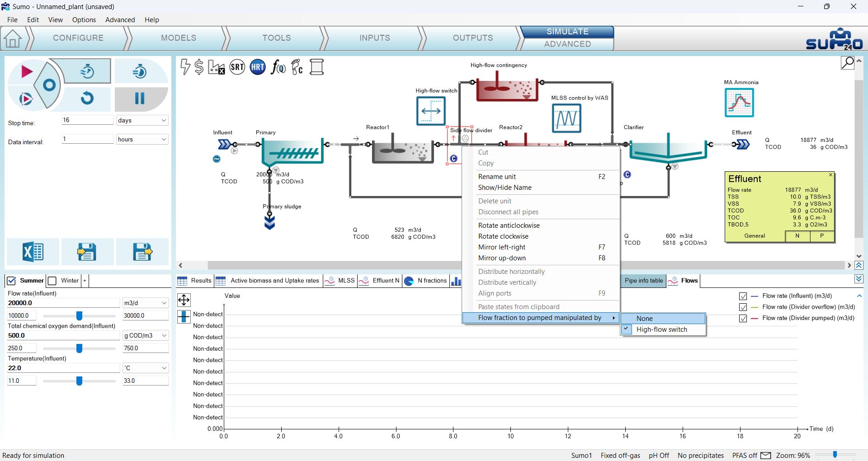Pause the simulation
The image size is (868, 461).
pos(140,99)
